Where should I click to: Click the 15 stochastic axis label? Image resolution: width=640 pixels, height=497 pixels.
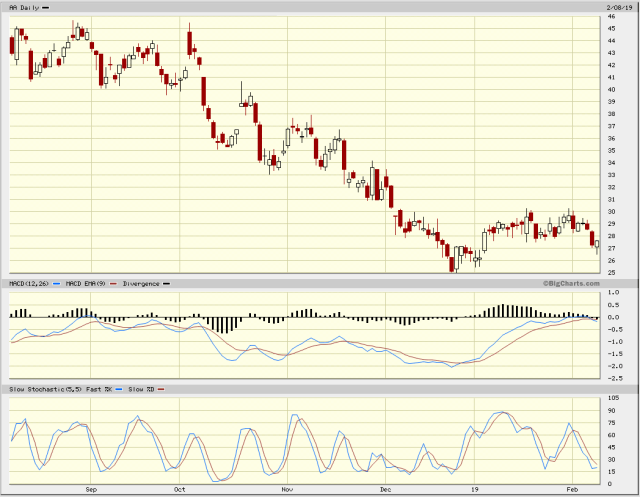tap(611, 472)
